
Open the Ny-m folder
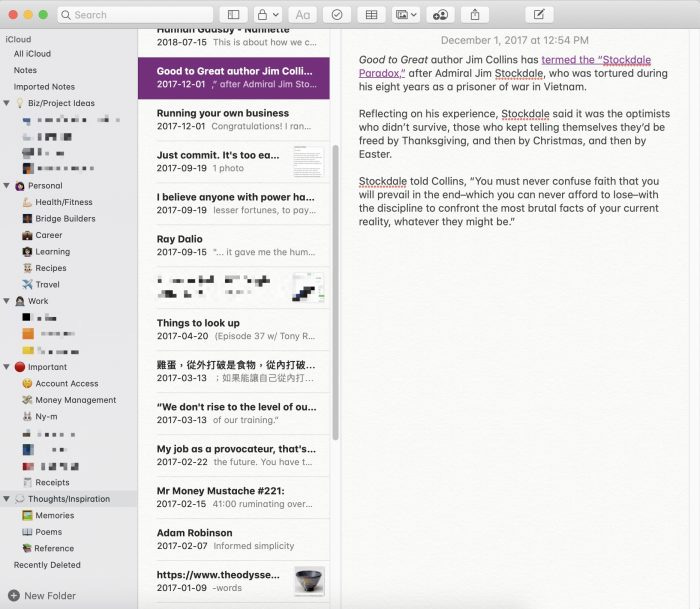click(x=46, y=417)
